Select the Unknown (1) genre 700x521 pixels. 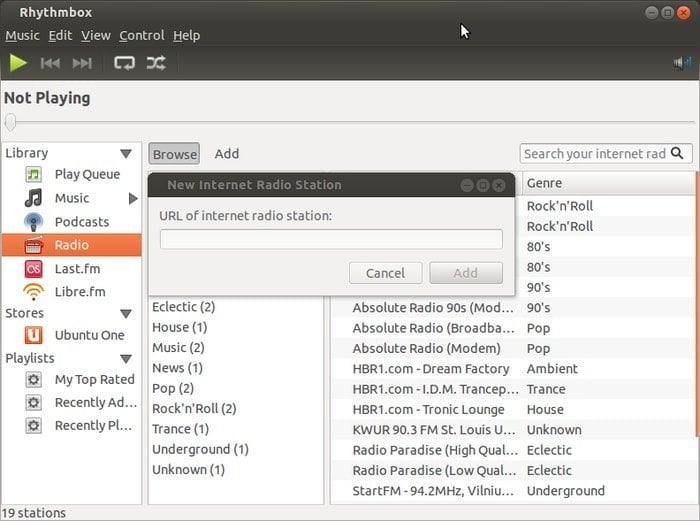(188, 470)
